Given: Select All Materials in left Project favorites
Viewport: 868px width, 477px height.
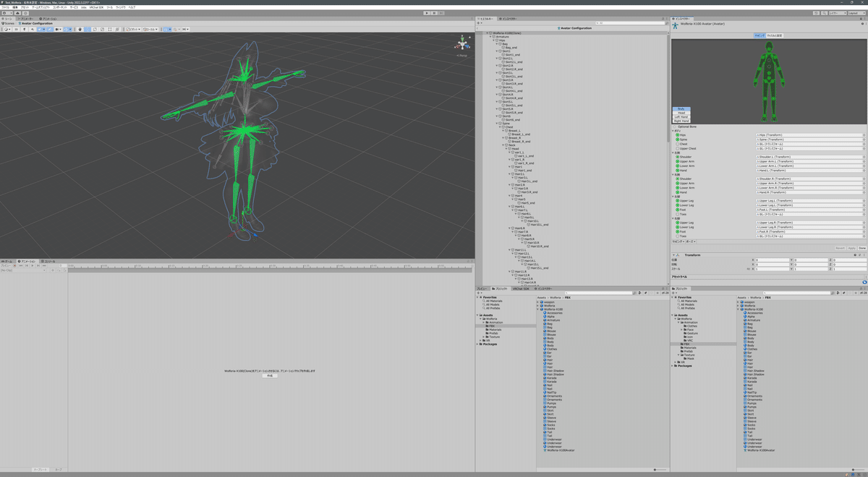Looking at the screenshot, I should (494, 301).
